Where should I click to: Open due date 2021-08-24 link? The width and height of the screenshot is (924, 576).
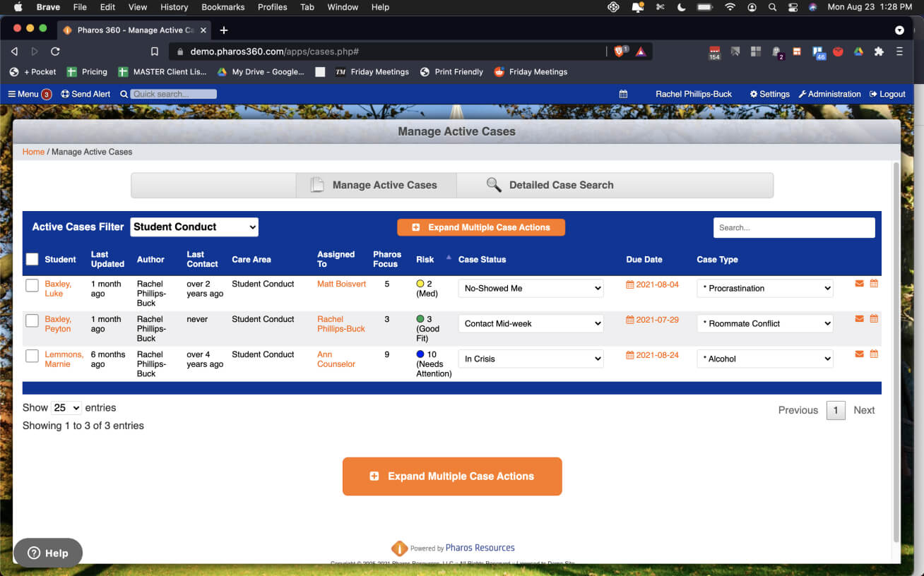(x=653, y=355)
